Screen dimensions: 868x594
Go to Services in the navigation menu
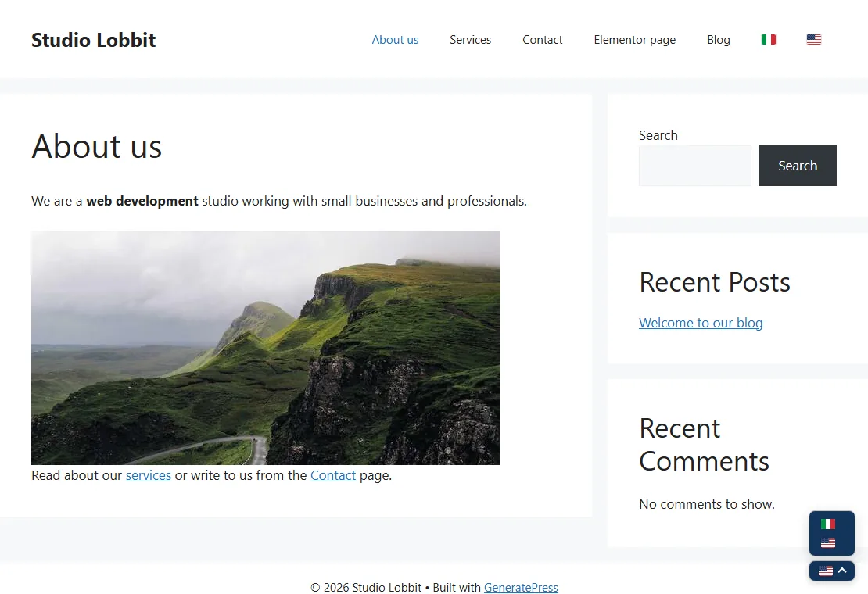pos(471,40)
